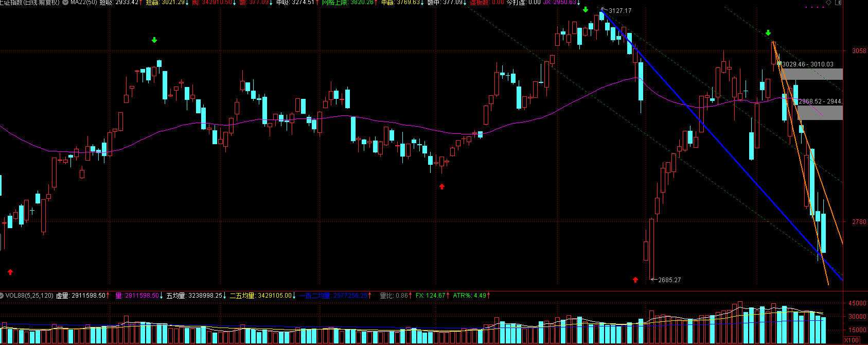Select the 2685.27 low price label
The width and height of the screenshot is (868, 345).
[x=669, y=280]
